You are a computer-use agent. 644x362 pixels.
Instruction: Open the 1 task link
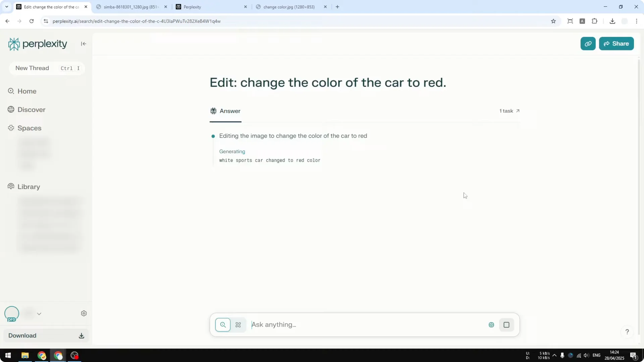click(x=509, y=111)
